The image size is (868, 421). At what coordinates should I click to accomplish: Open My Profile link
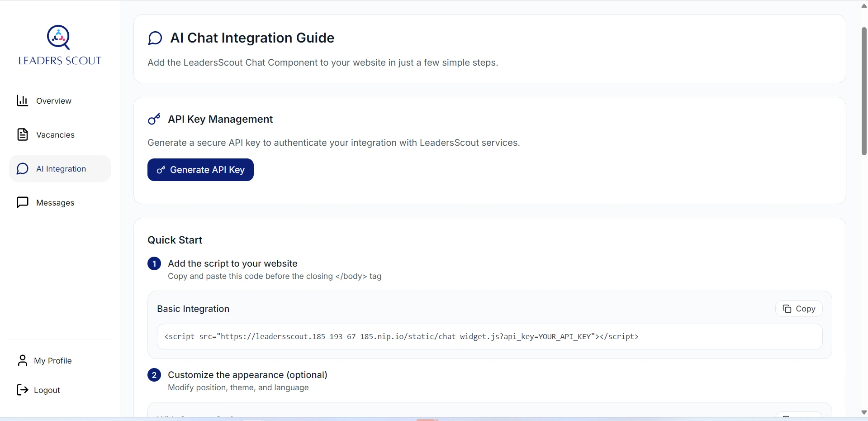point(53,361)
